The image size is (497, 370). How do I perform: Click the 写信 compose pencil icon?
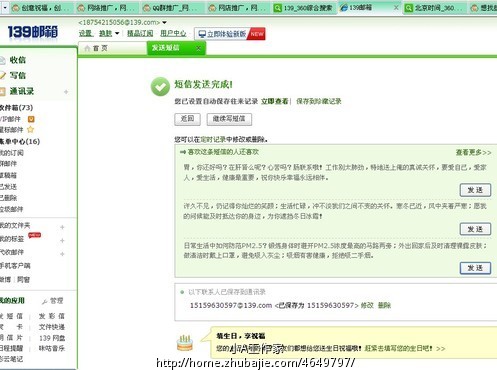(2, 76)
